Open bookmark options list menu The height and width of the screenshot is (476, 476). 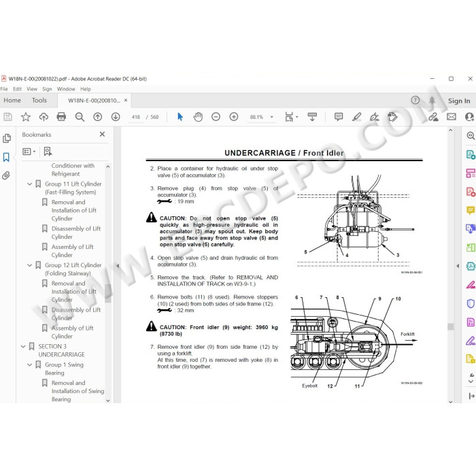(x=29, y=151)
